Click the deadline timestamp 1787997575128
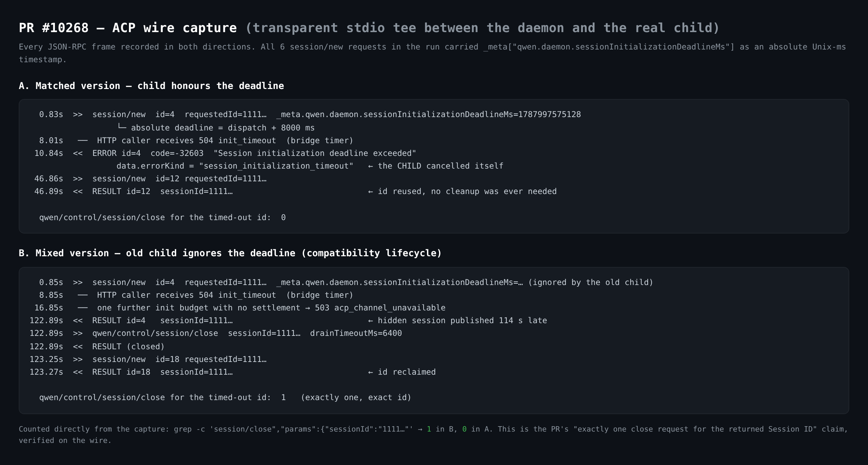The width and height of the screenshot is (868, 465). 549,114
